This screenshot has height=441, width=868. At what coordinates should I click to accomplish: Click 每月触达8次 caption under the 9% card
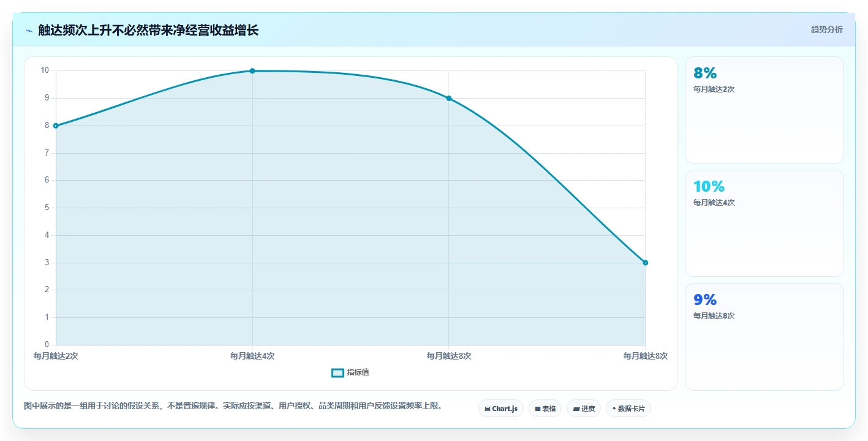[714, 315]
